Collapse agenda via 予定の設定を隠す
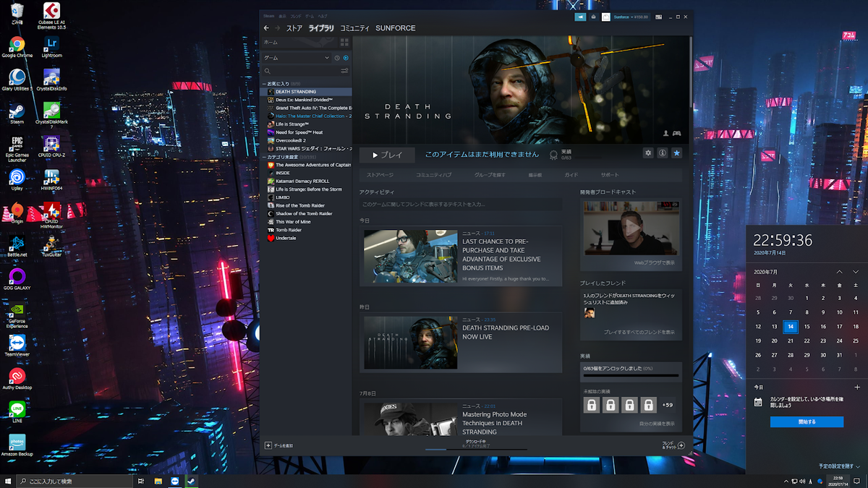 (x=841, y=466)
